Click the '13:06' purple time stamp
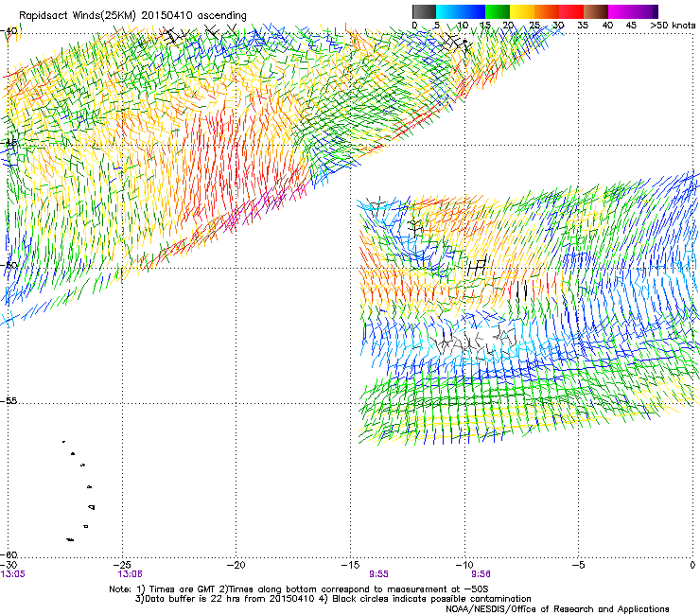Viewport: 700px width, 615px height. 130,574
